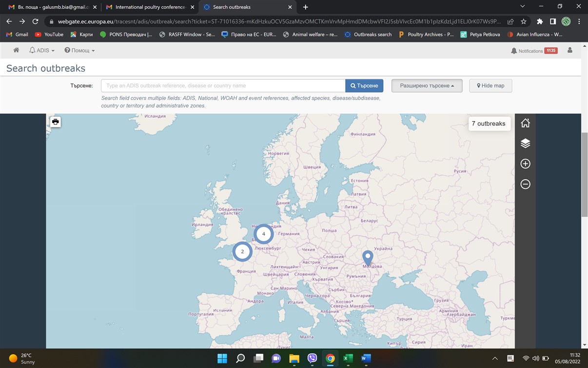Open the user account icon
Viewport: 588px width, 368px height.
point(569,50)
